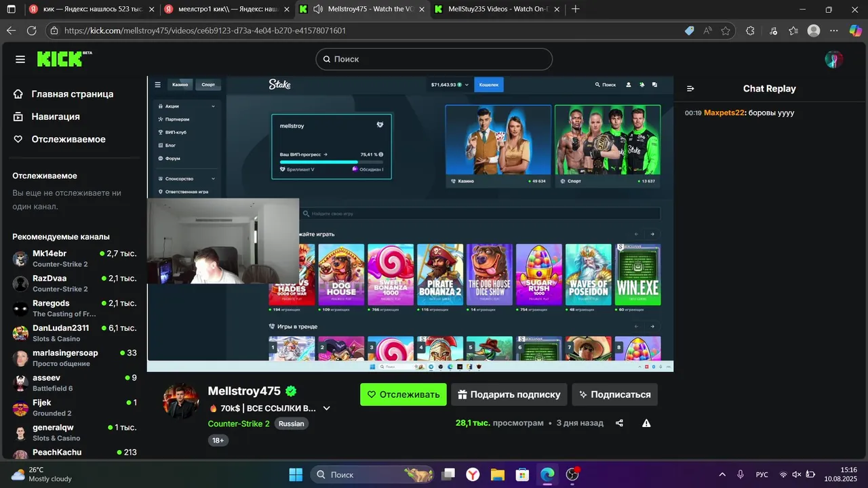The height and width of the screenshot is (488, 868).
Task: Switch to first Yandex tab 'кик'
Action: pyautogui.click(x=92, y=9)
